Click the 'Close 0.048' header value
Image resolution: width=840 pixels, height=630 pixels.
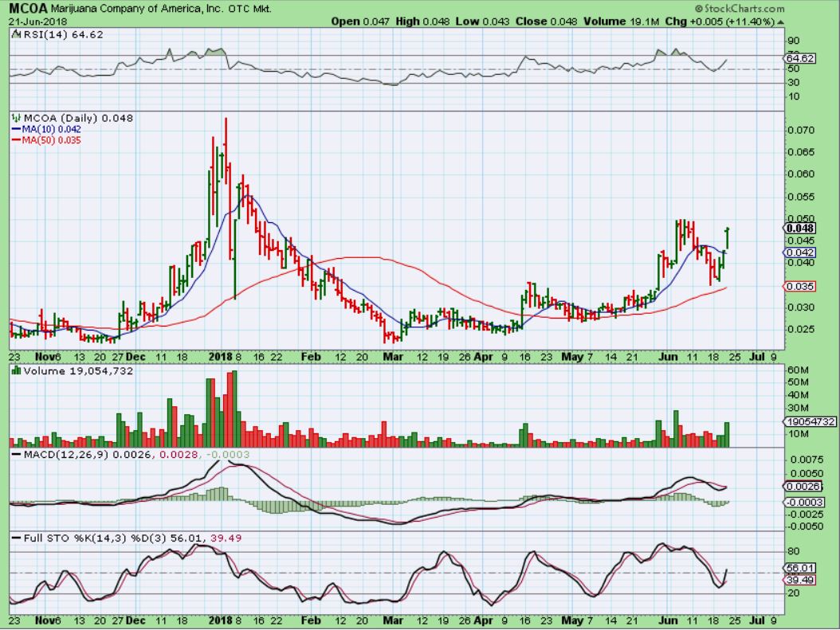tap(547, 22)
